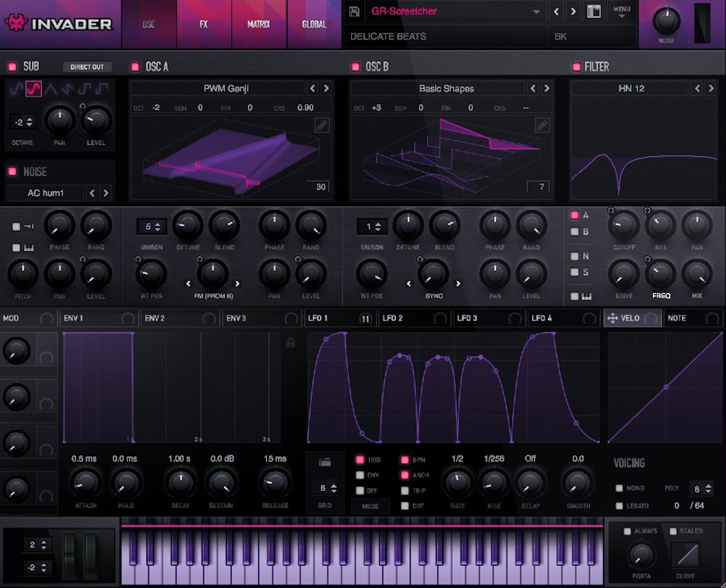
Task: Click the left arrow beside FM (FROM B)
Action: [189, 284]
